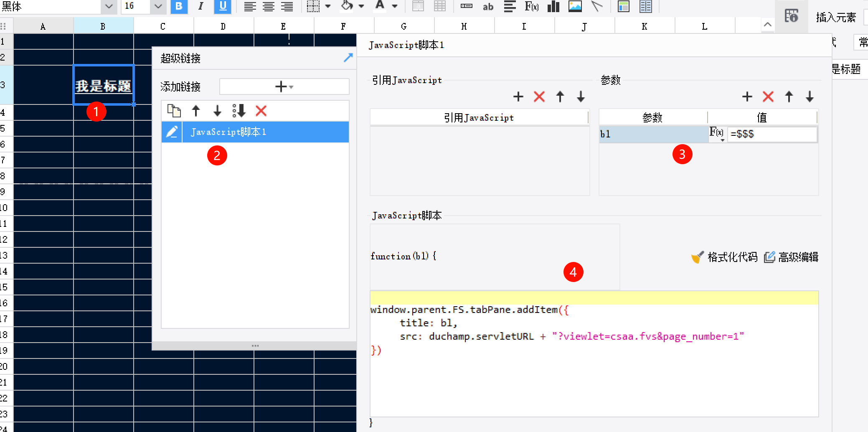
Task: Click the 值 column header
Action: point(762,117)
